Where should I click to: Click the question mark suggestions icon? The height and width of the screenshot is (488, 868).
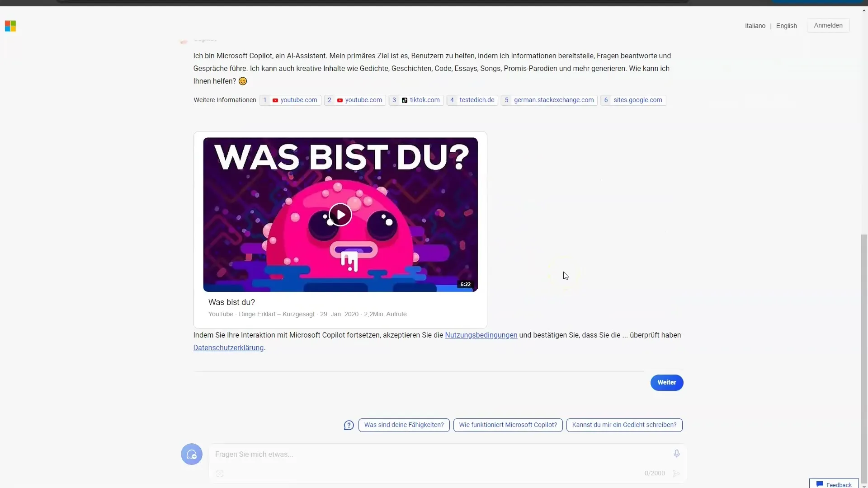tap(349, 425)
